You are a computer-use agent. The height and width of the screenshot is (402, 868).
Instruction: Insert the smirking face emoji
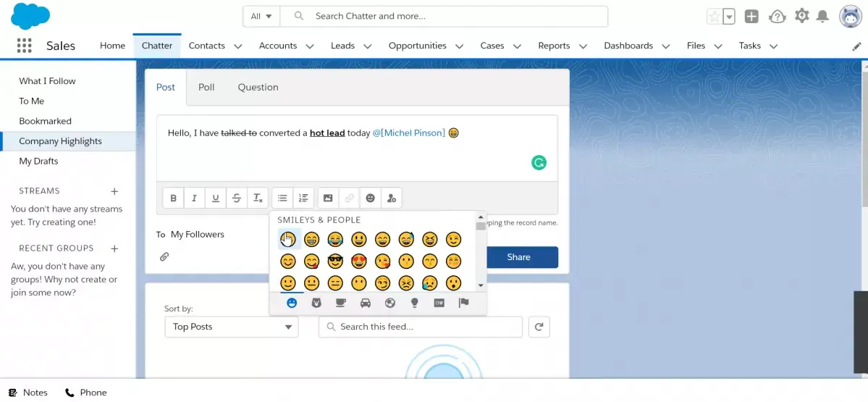tap(382, 283)
